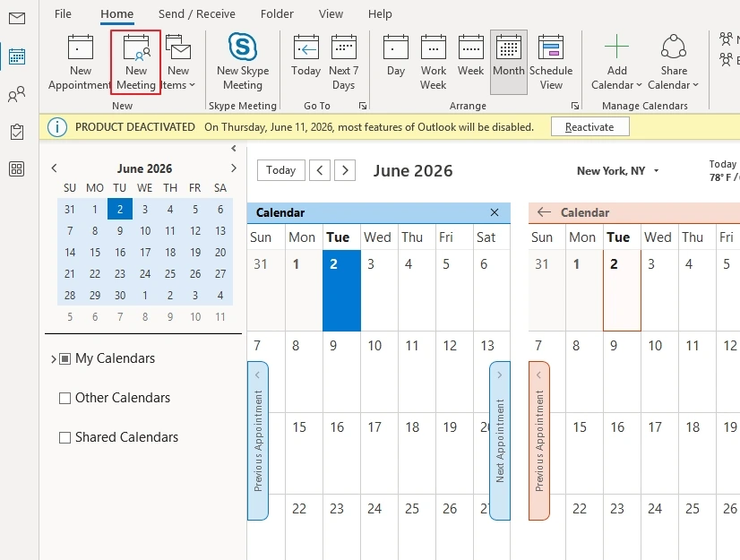Expand the My Calendars group

[54, 359]
